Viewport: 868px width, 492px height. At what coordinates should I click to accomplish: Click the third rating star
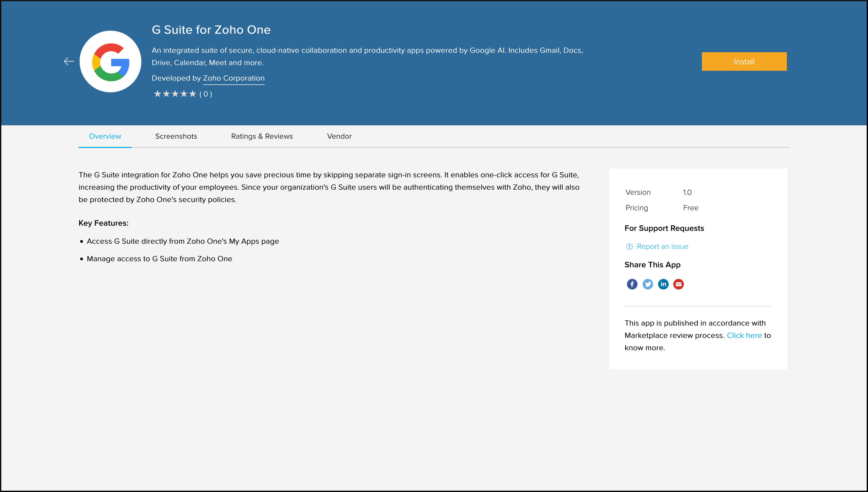tap(175, 94)
